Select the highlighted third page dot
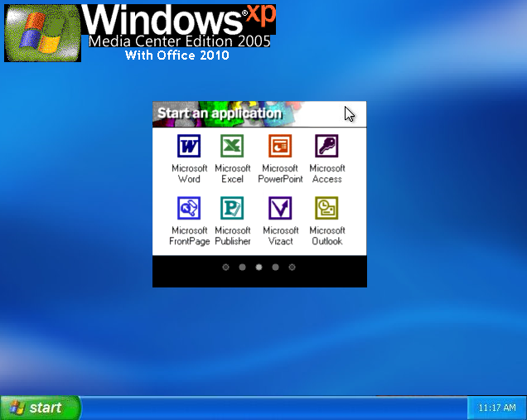Viewport: 527px width, 420px height. 259,267
